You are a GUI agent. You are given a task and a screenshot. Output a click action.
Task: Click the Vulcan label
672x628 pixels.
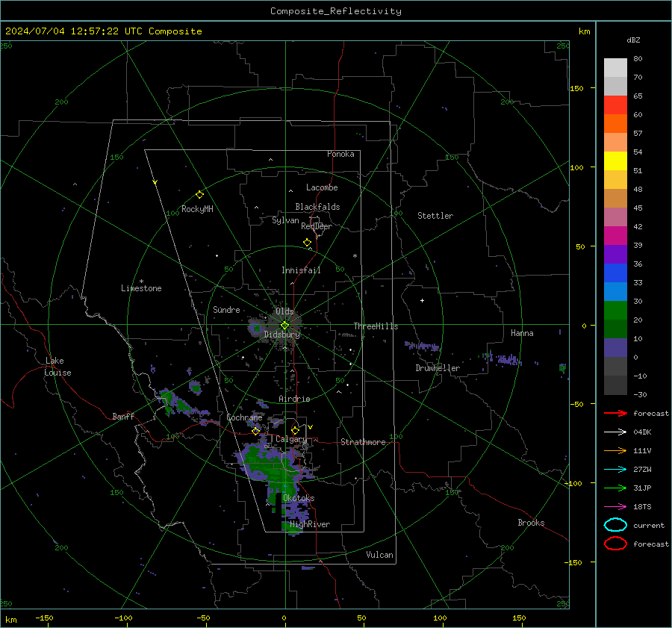[x=379, y=555]
